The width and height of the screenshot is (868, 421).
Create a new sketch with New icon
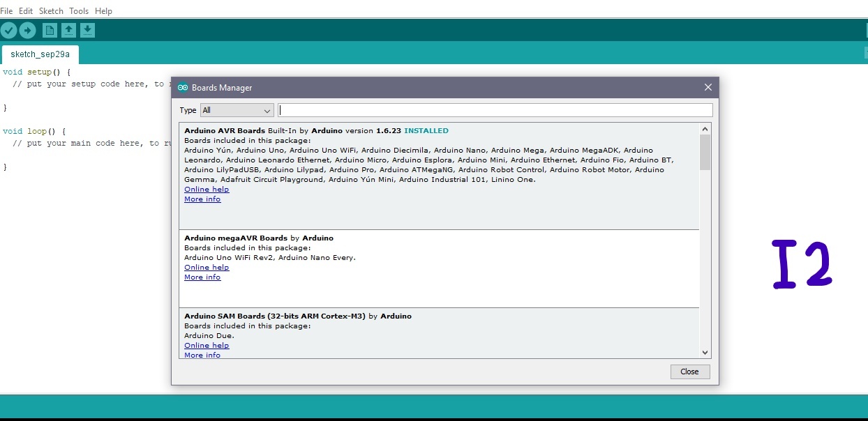50,30
